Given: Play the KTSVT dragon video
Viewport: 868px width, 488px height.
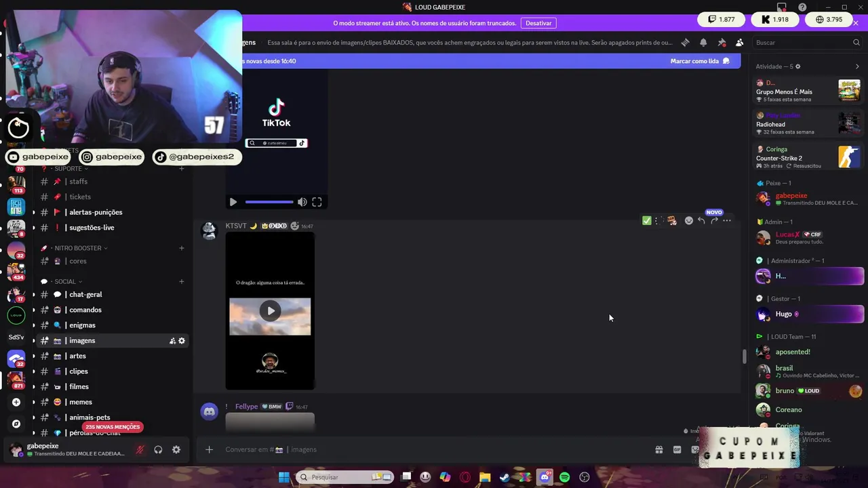Looking at the screenshot, I should (270, 311).
